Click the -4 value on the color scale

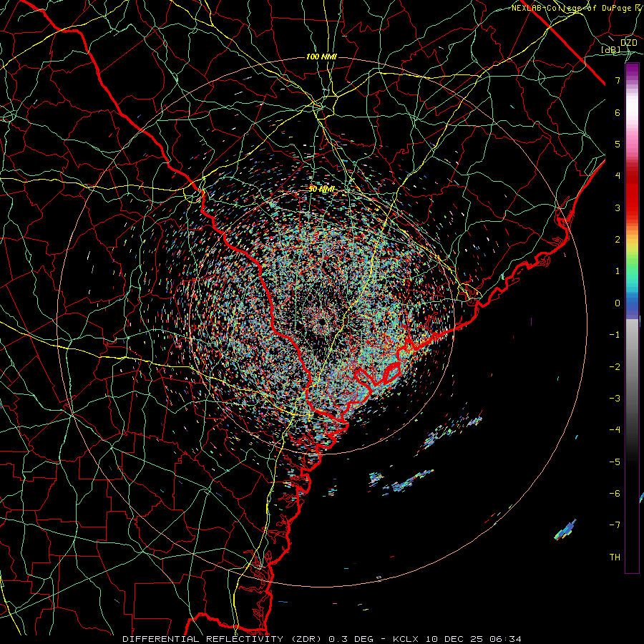615,430
